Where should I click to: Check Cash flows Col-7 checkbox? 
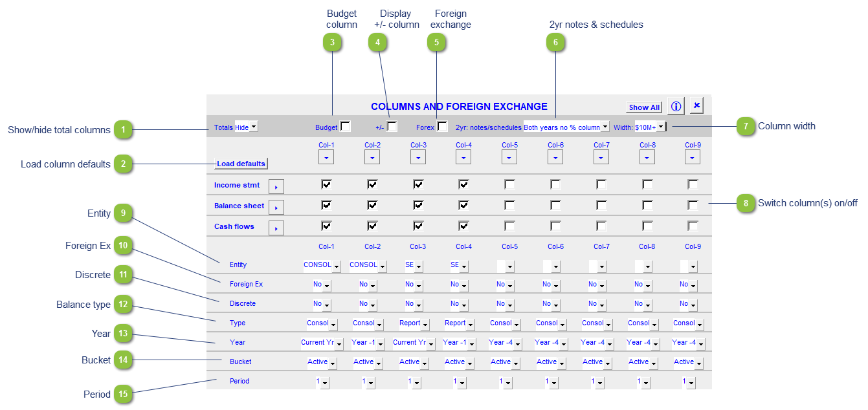coord(601,226)
